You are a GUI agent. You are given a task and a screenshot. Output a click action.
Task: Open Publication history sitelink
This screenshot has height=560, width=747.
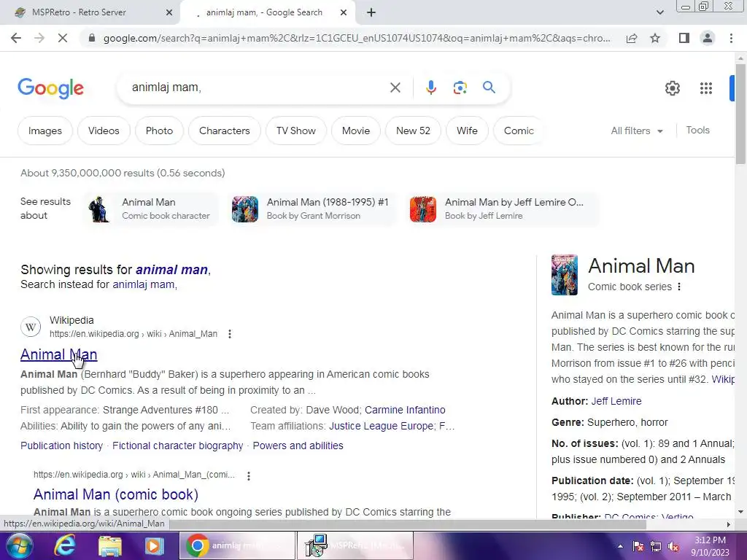(x=61, y=446)
